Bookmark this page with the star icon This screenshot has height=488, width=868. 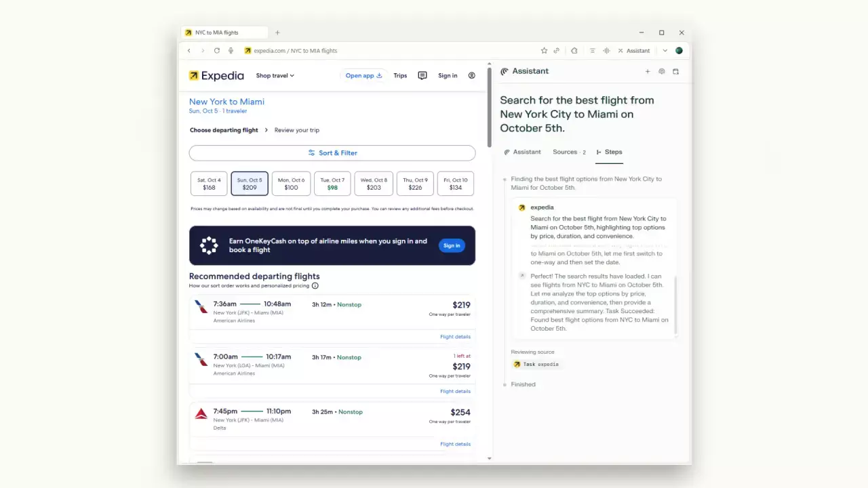coord(544,51)
